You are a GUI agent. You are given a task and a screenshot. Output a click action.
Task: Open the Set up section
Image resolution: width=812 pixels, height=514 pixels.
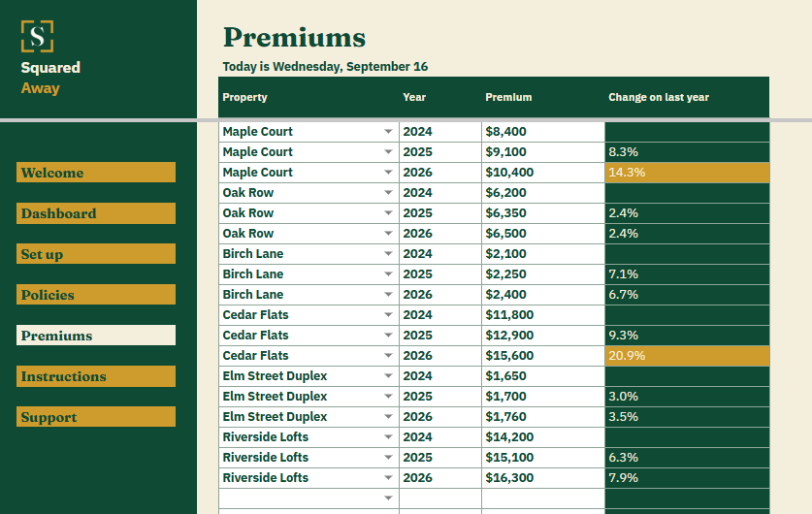(x=96, y=254)
